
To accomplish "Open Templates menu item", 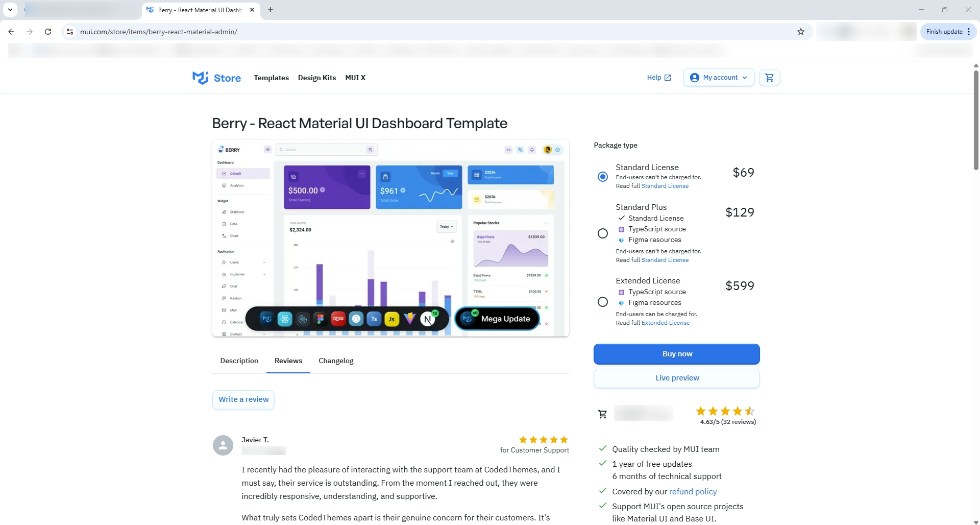I will pyautogui.click(x=272, y=78).
